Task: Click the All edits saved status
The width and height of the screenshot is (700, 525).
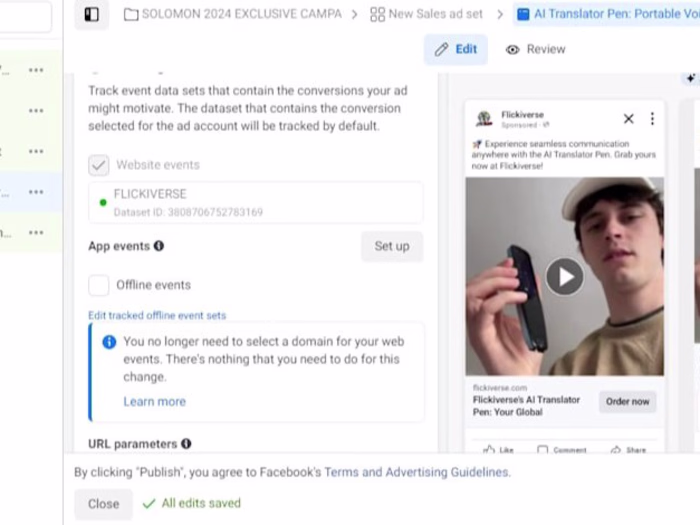Action: (x=192, y=504)
